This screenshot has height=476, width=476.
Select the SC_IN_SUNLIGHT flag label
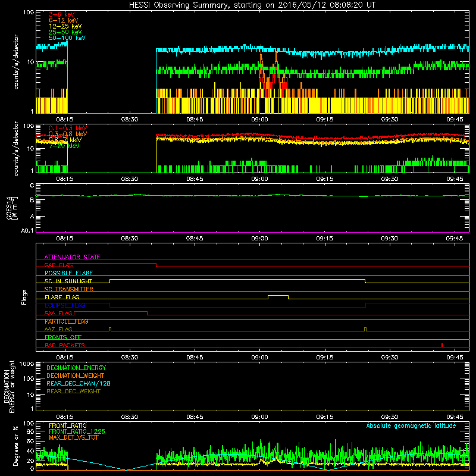[68, 281]
